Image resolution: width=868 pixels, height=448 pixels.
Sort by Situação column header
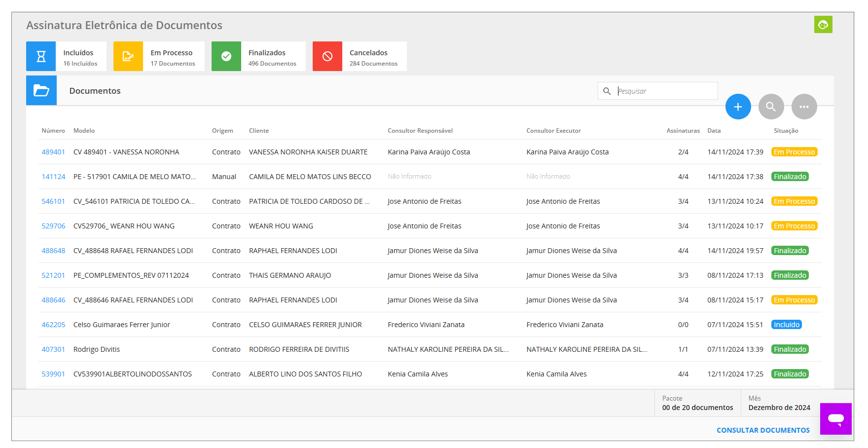pos(786,131)
